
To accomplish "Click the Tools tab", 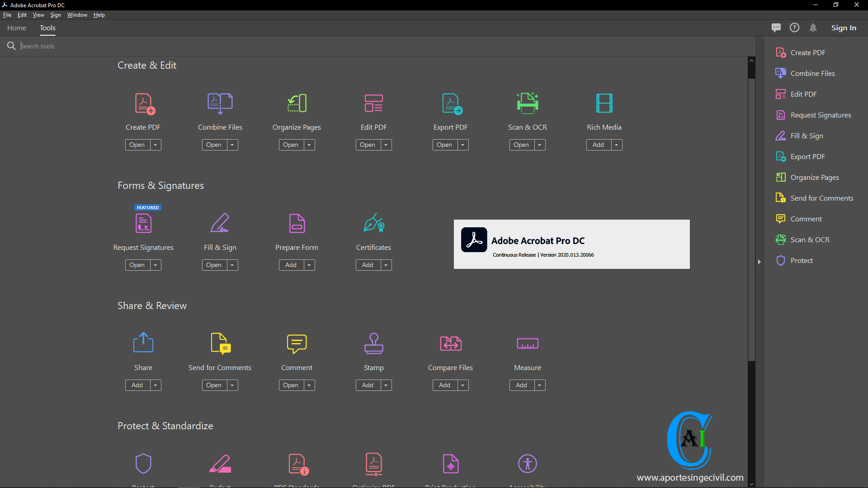I will pos(47,28).
